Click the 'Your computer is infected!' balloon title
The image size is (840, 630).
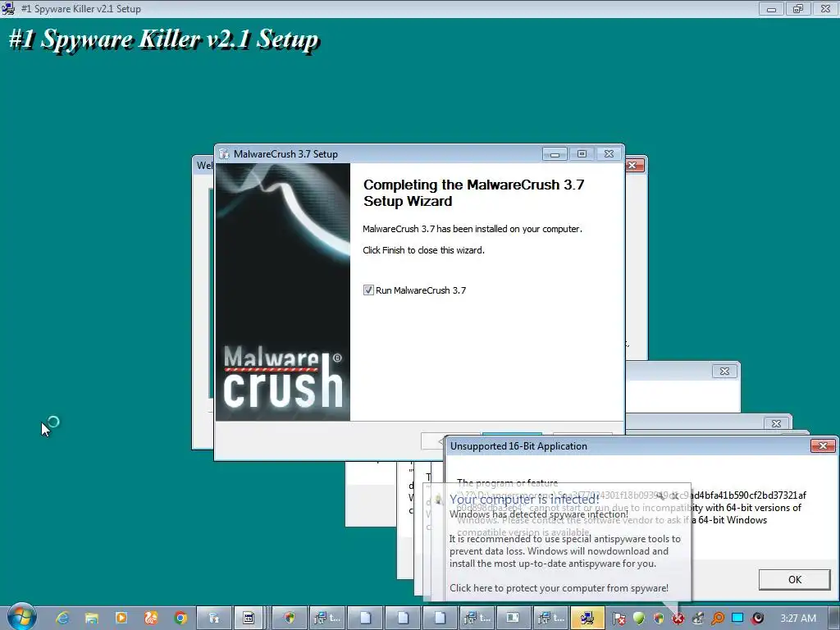pyautogui.click(x=524, y=500)
